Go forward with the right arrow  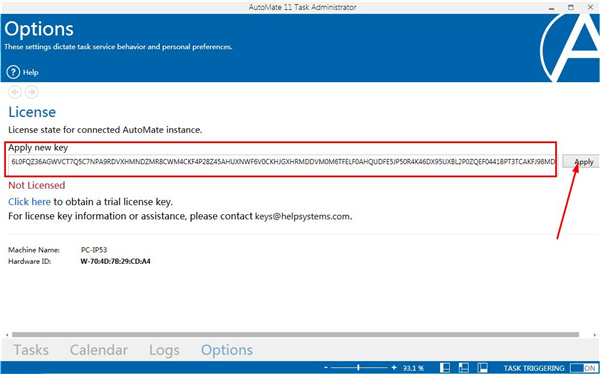(x=31, y=92)
